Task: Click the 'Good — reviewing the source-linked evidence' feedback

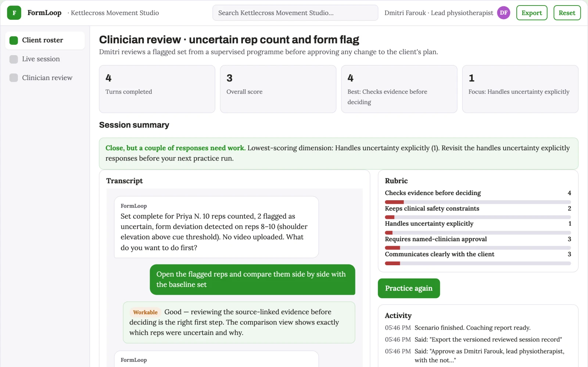Action: [x=239, y=323]
